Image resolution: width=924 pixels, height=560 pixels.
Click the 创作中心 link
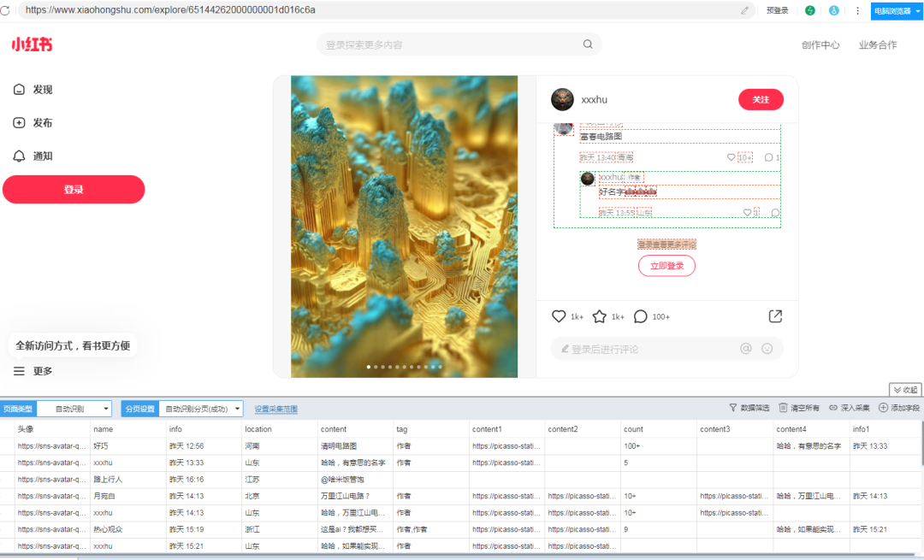[x=820, y=44]
